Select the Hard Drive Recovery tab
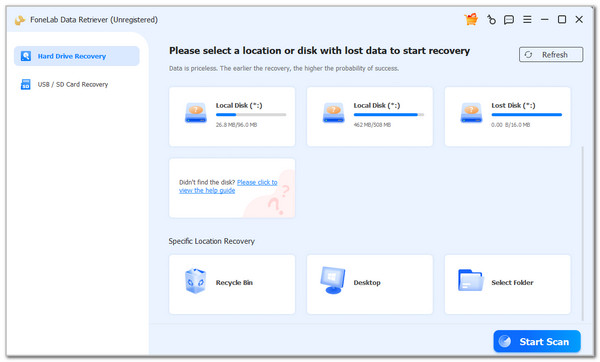Viewport: 600px width, 362px height. [77, 56]
